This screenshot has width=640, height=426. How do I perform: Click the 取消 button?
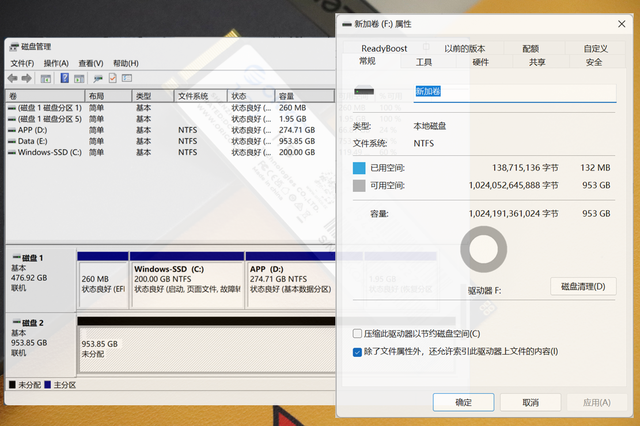coord(528,402)
